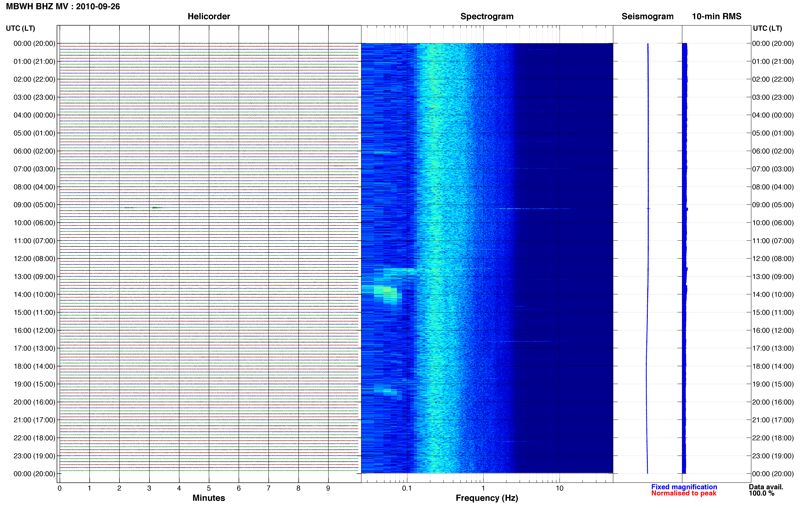Click the Fixed magnification legend text

coord(684,487)
